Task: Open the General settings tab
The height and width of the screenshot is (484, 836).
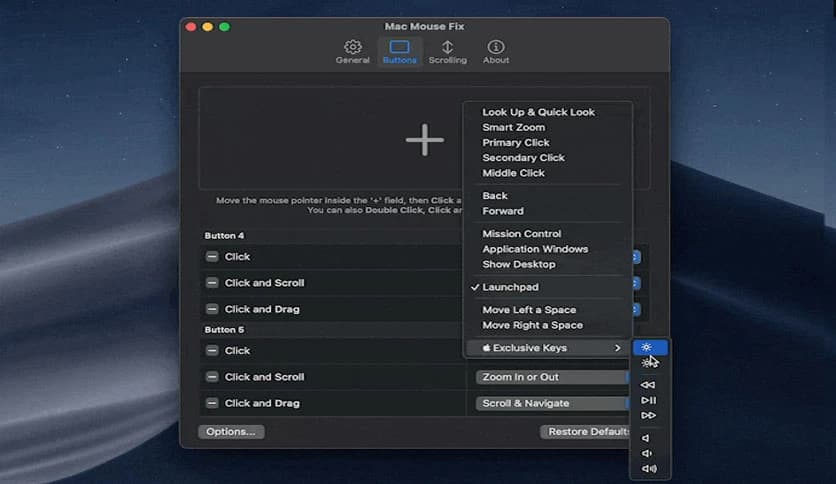Action: coord(352,52)
